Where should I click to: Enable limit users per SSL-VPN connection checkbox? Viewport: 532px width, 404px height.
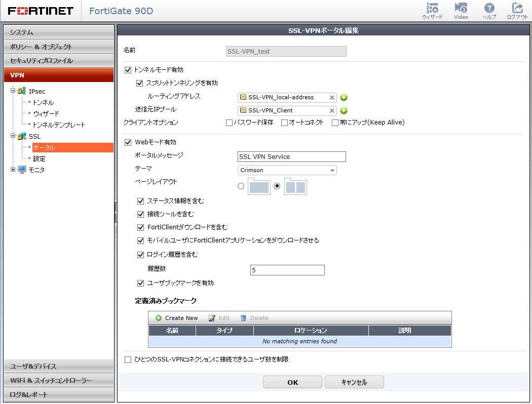pyautogui.click(x=128, y=359)
